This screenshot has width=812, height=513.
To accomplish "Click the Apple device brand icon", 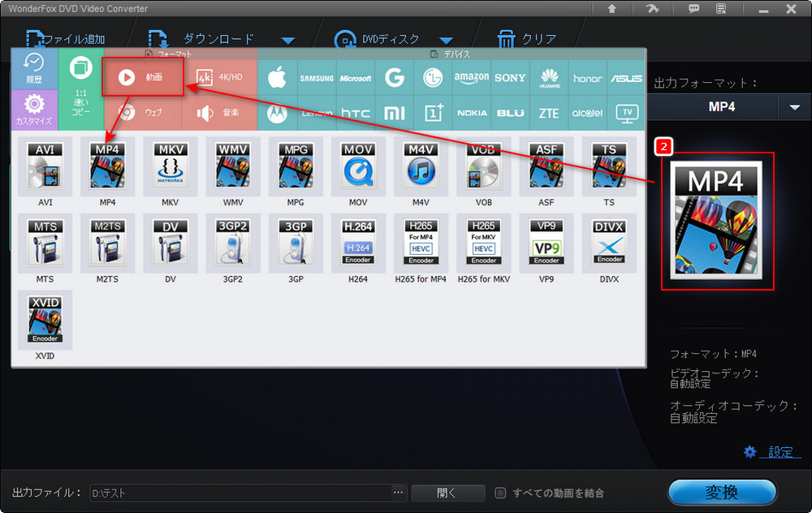I will (278, 78).
